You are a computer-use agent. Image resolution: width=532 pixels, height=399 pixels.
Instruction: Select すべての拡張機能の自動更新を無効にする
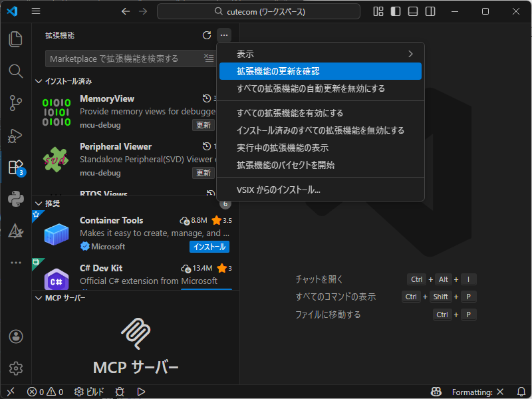pyautogui.click(x=321, y=88)
